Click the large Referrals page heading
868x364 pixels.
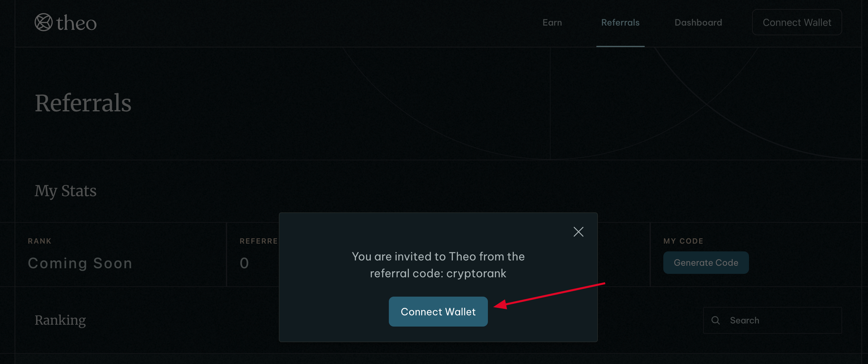(x=83, y=103)
